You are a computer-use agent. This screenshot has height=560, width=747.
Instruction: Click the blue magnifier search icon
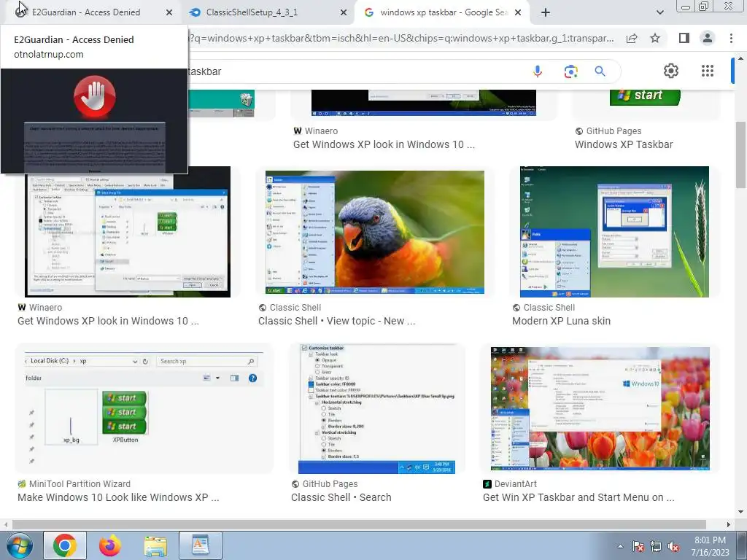(x=600, y=71)
